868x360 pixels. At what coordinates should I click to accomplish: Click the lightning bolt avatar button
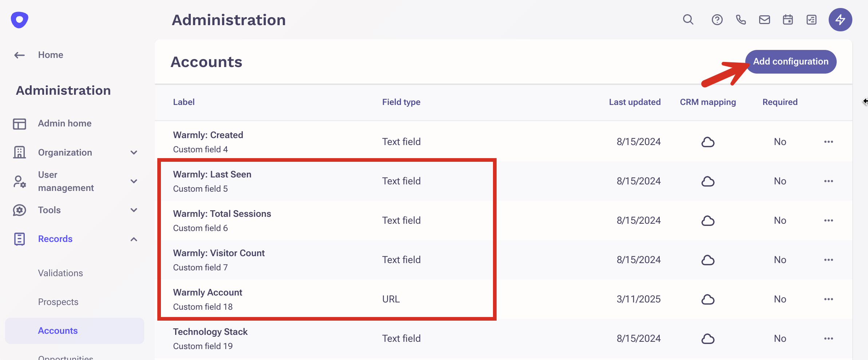840,20
